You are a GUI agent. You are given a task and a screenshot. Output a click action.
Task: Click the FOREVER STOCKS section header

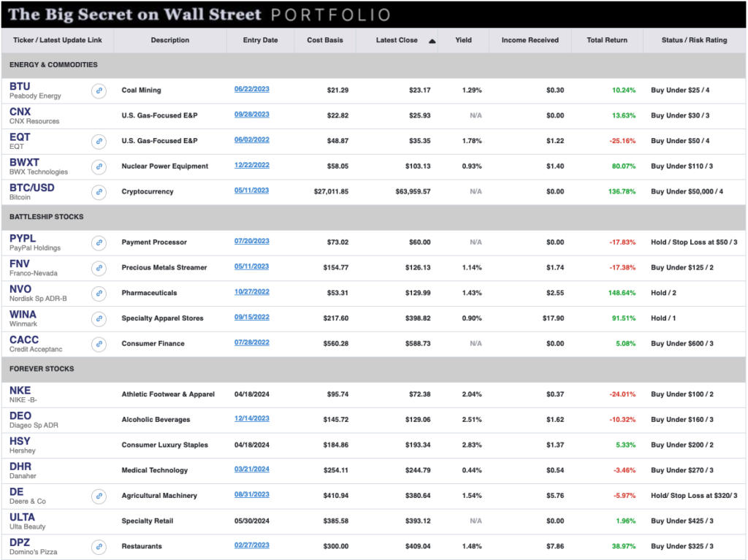(42, 369)
